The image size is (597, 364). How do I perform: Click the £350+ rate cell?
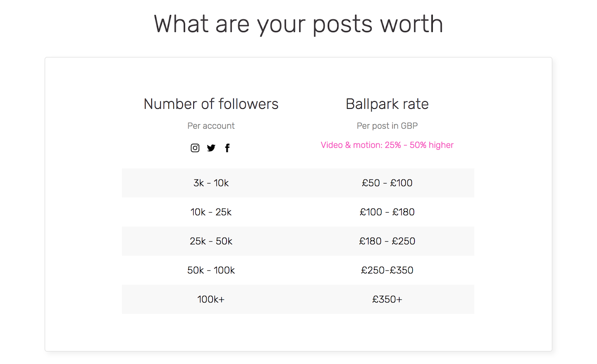[387, 299]
